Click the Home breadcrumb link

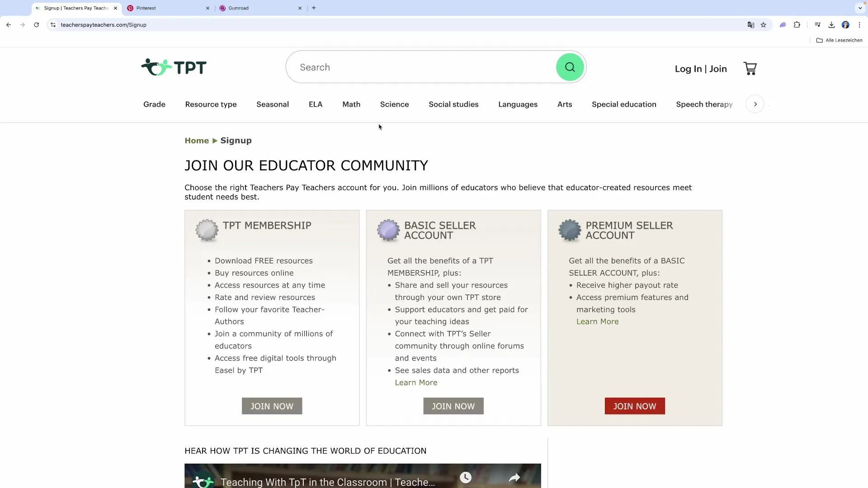tap(197, 141)
